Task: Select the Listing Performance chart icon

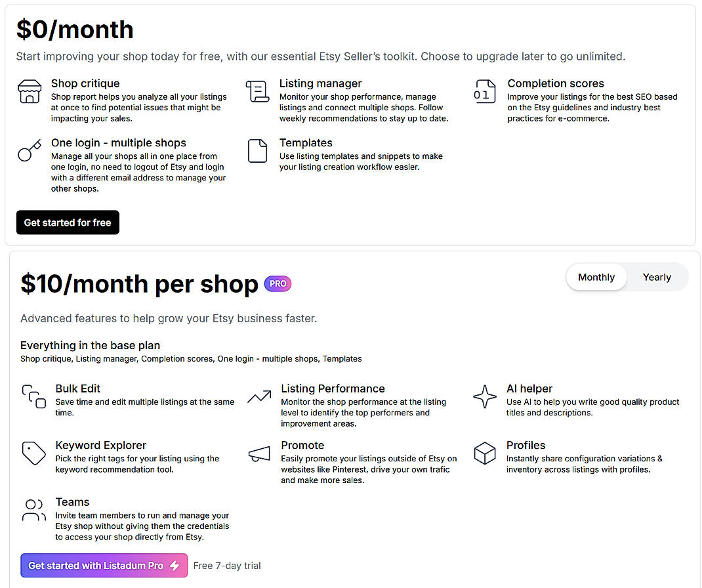Action: click(x=259, y=396)
